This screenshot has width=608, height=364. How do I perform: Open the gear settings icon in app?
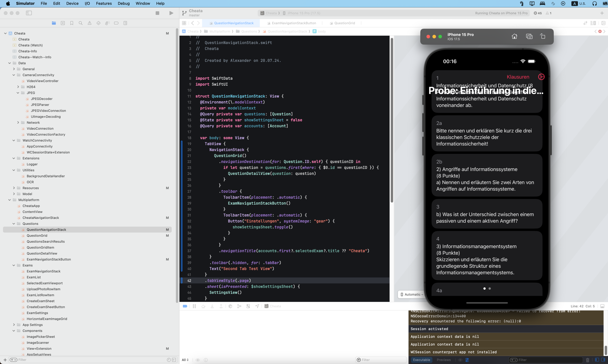(541, 77)
